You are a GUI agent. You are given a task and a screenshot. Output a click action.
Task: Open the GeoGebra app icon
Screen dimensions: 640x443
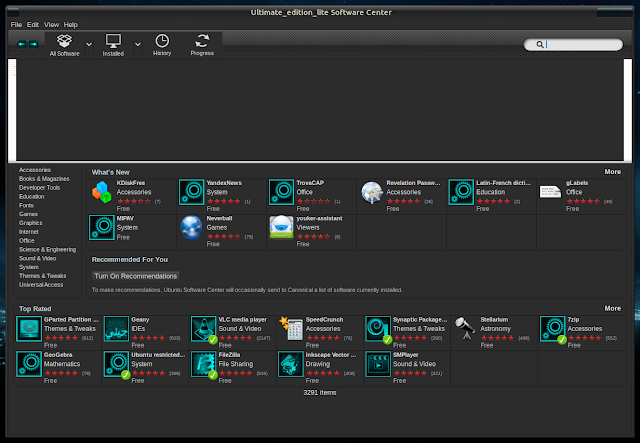pyautogui.click(x=29, y=364)
